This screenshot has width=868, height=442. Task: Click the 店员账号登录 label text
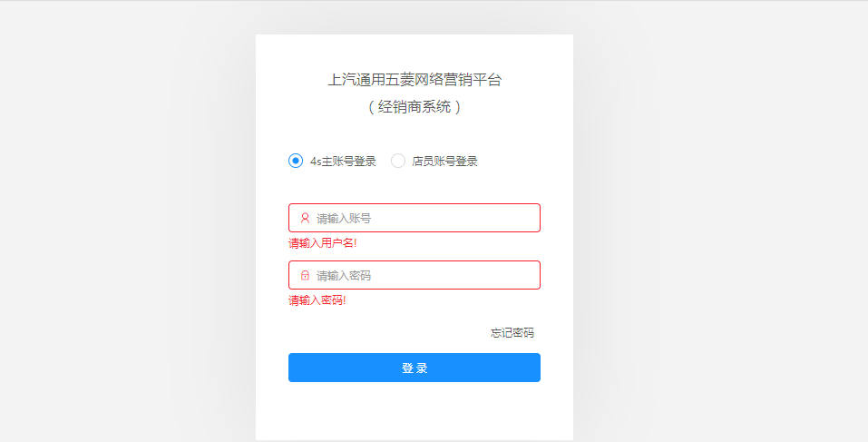click(x=444, y=162)
